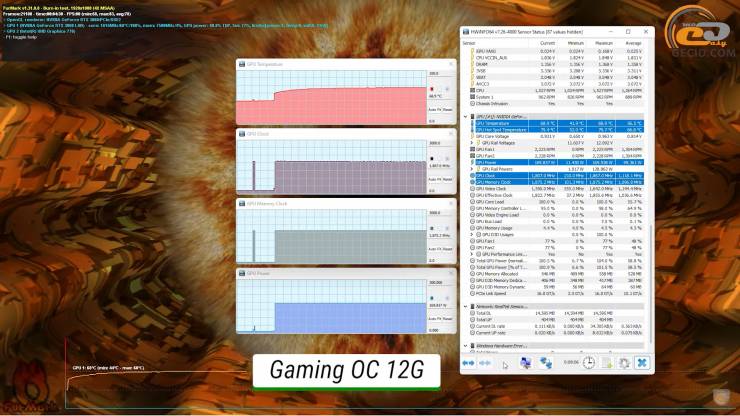Click Reset in GPU Temperature graph
This screenshot has height=416, width=740.
pos(447,110)
